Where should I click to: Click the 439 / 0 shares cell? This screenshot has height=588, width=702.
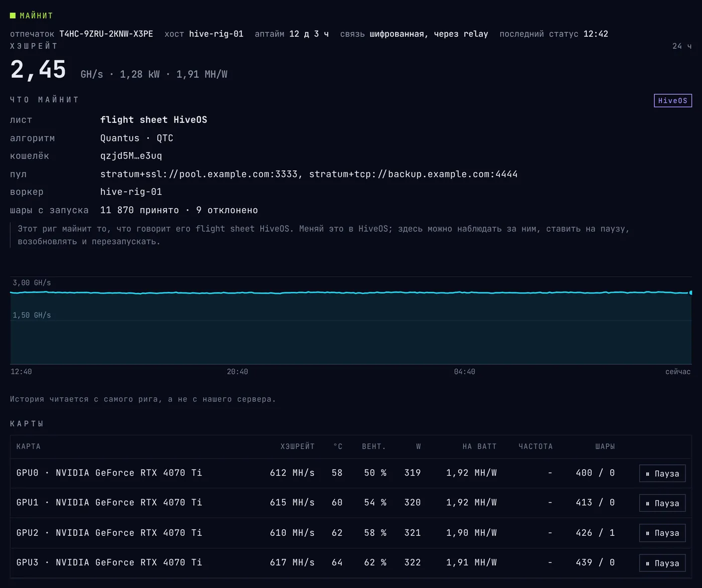click(595, 562)
